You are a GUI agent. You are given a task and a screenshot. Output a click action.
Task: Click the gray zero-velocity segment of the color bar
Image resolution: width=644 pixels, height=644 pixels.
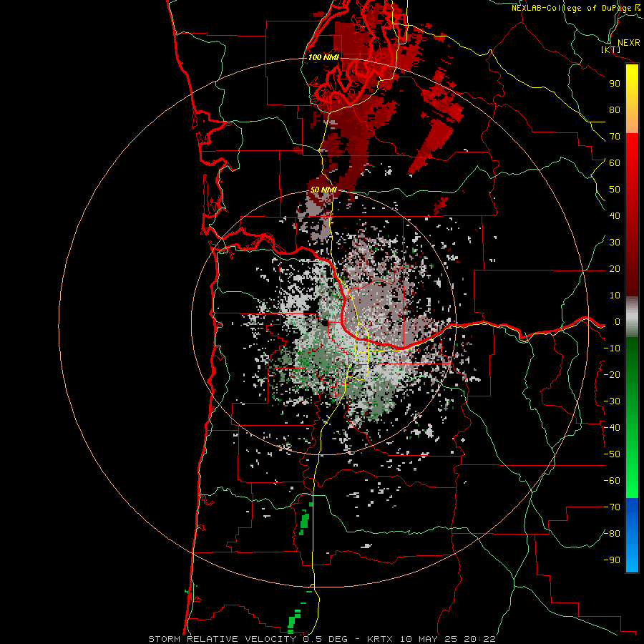pyautogui.click(x=632, y=316)
